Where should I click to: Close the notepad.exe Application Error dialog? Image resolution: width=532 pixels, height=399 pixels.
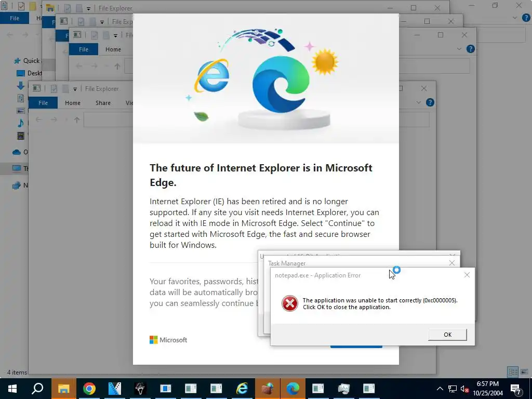click(x=467, y=275)
